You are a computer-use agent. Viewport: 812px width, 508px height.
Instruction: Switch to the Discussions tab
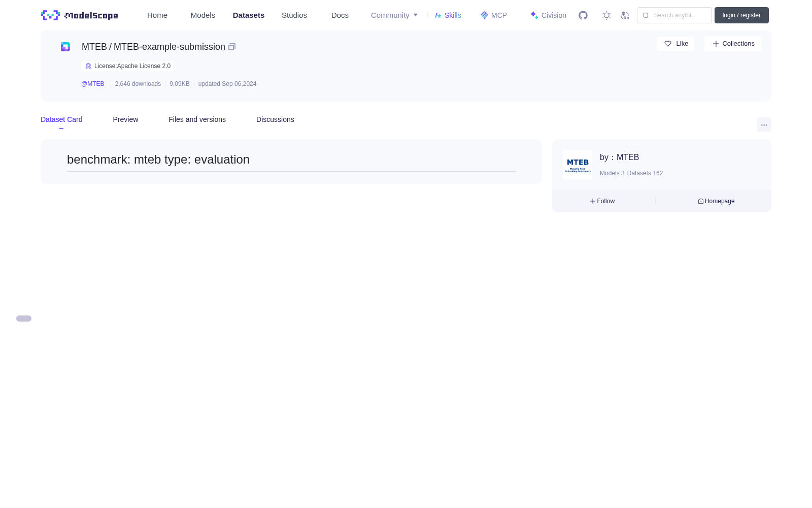click(x=275, y=119)
